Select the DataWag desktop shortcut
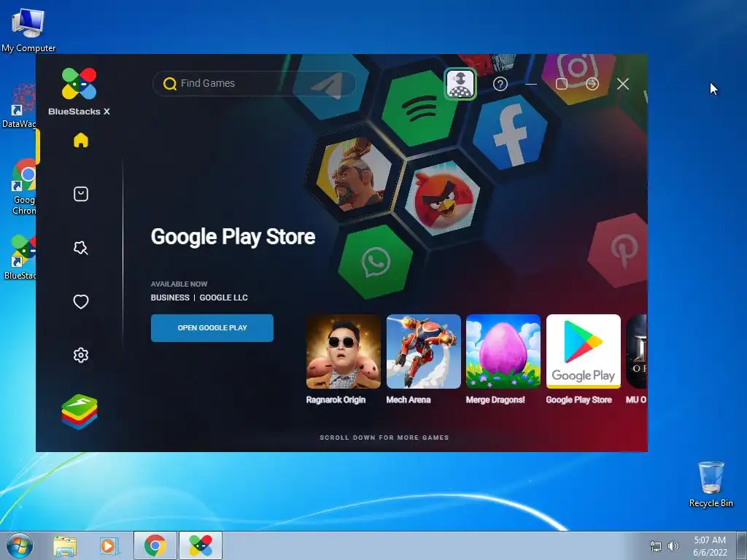 pos(19,105)
